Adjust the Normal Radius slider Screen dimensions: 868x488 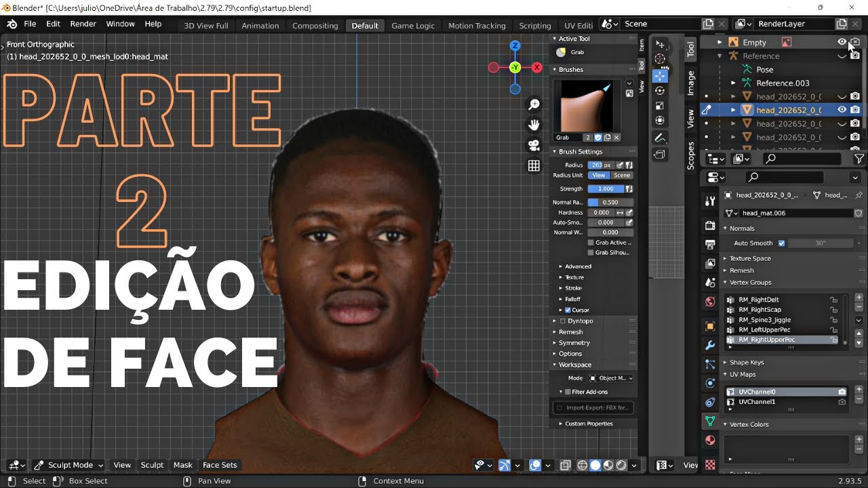tap(610, 203)
